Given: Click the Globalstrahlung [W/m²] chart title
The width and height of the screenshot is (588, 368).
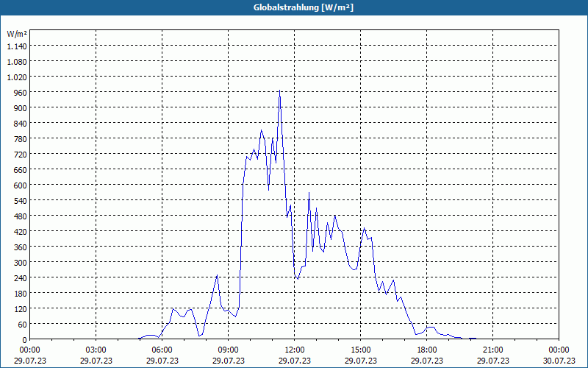Looking at the screenshot, I should [x=303, y=7].
